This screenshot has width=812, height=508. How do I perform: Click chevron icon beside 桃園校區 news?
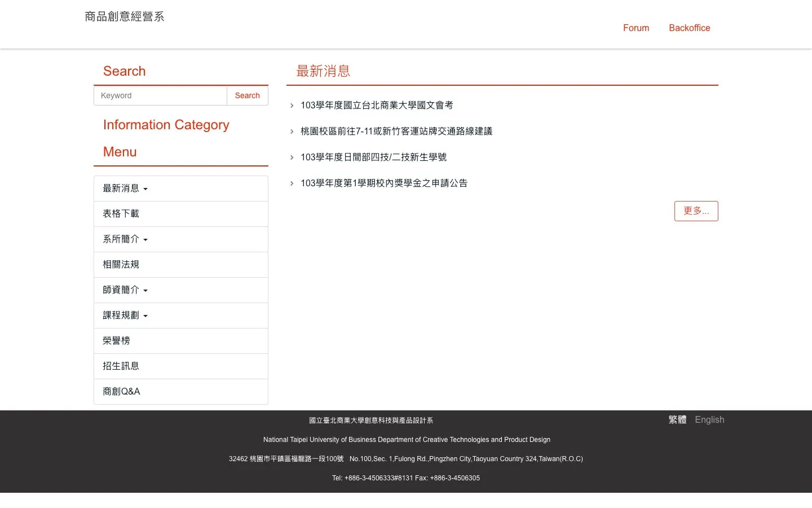[x=292, y=132]
